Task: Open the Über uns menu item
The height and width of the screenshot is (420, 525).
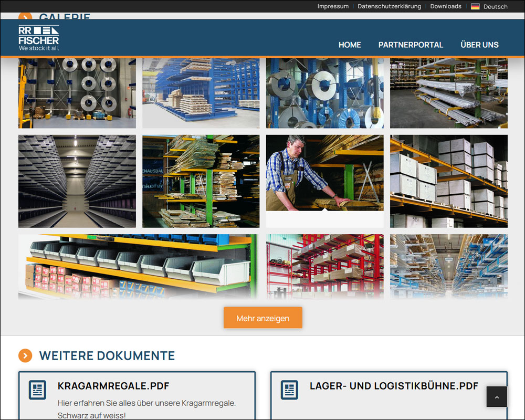Action: click(479, 45)
